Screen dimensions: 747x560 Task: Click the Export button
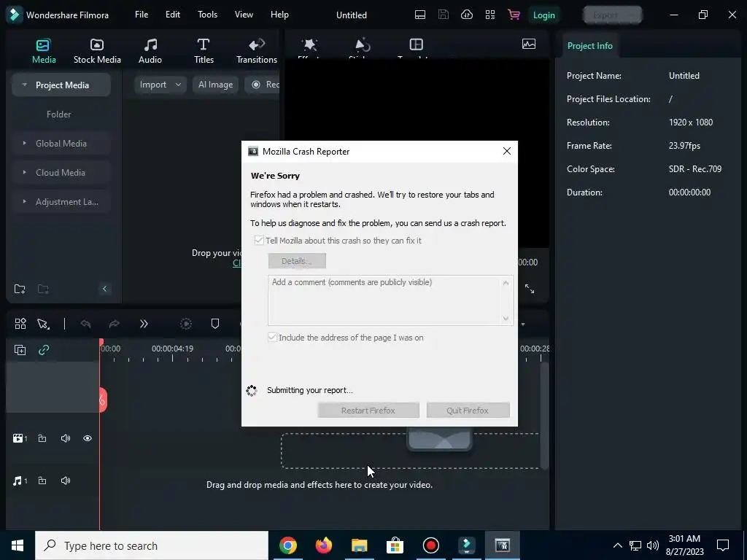(x=612, y=15)
